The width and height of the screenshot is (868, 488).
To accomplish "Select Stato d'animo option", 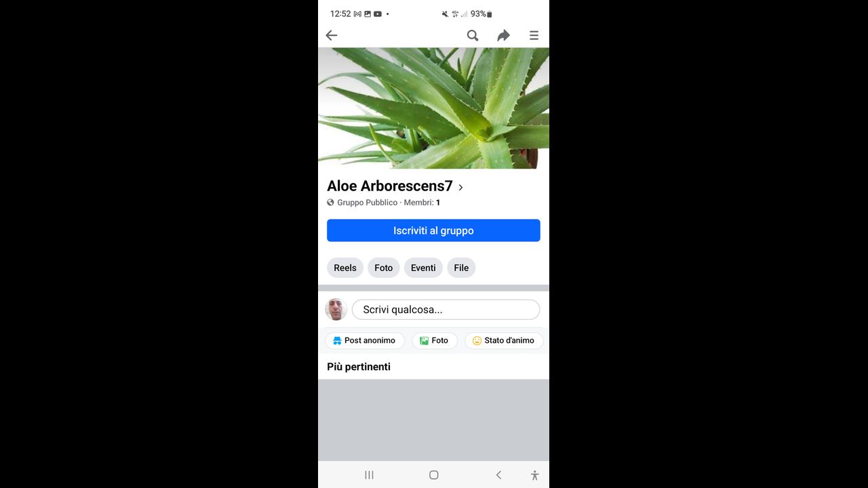I will point(504,340).
